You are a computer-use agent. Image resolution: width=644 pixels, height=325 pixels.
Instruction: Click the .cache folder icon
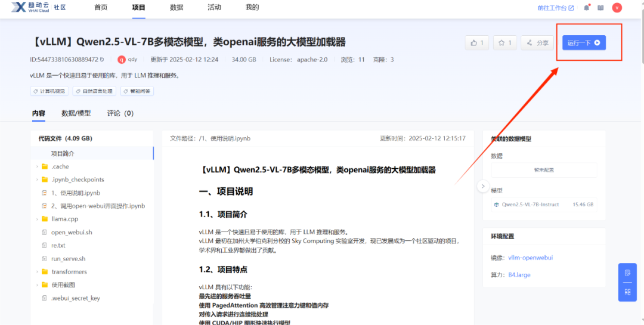(x=44, y=166)
